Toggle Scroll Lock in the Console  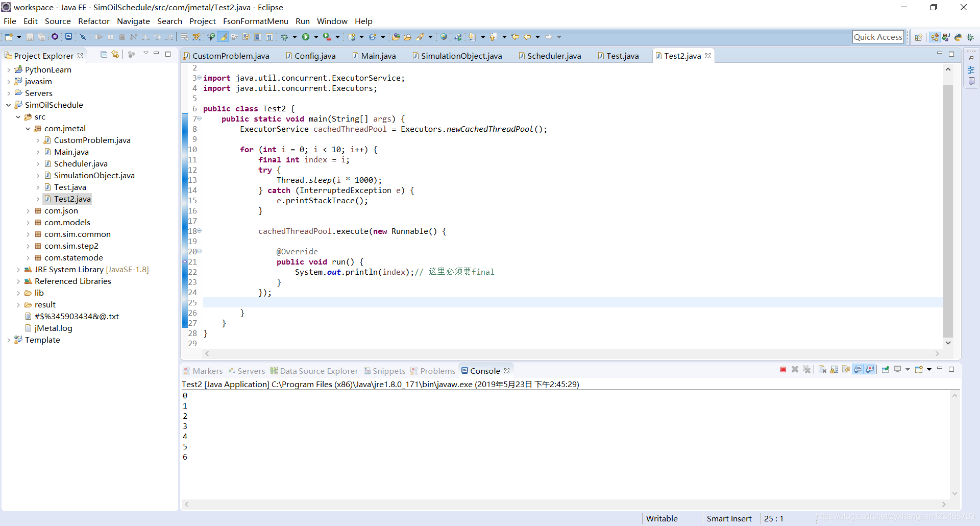[x=835, y=369]
